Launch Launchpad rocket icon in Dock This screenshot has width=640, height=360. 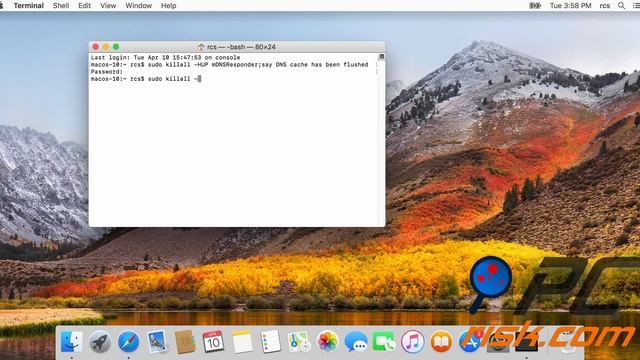click(x=100, y=342)
